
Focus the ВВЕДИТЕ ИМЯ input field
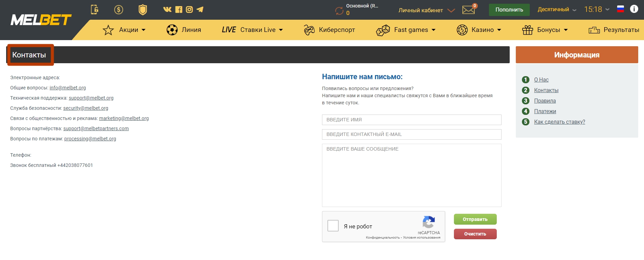(411, 120)
